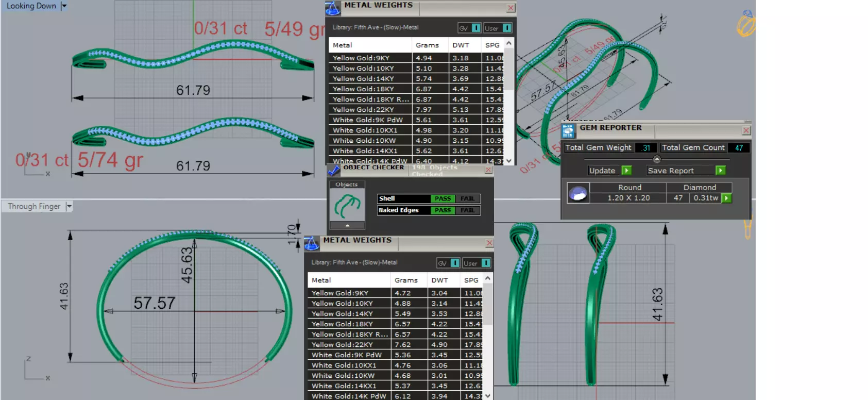868x400 pixels.
Task: Click the Update button in Gem Reporter
Action: 602,171
